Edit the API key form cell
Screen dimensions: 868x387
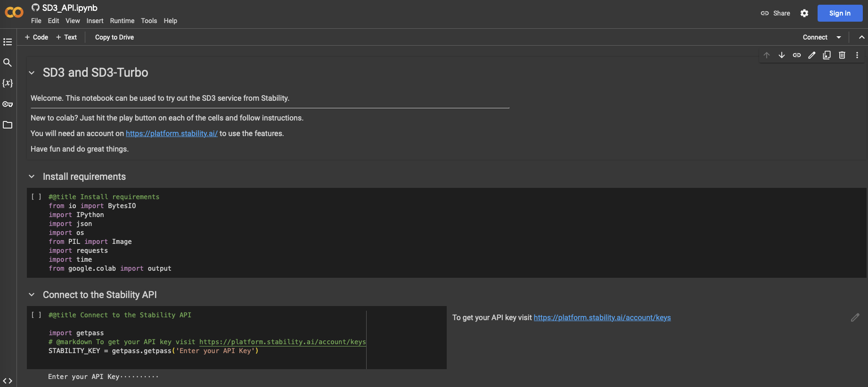pyautogui.click(x=855, y=318)
